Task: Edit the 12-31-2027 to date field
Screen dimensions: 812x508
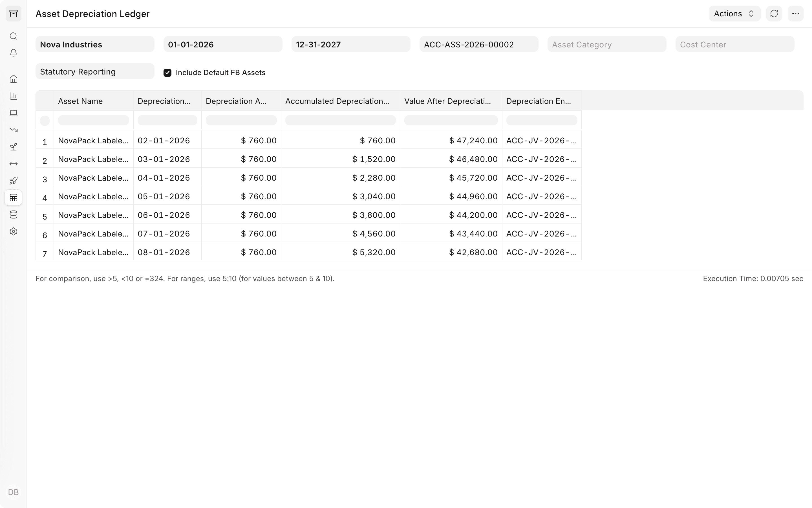Action: [x=351, y=44]
